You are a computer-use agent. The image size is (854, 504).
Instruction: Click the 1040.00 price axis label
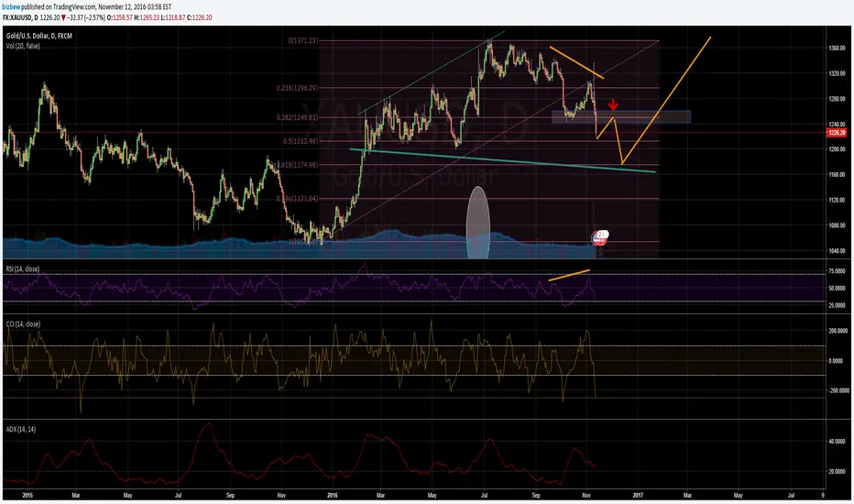tap(837, 251)
